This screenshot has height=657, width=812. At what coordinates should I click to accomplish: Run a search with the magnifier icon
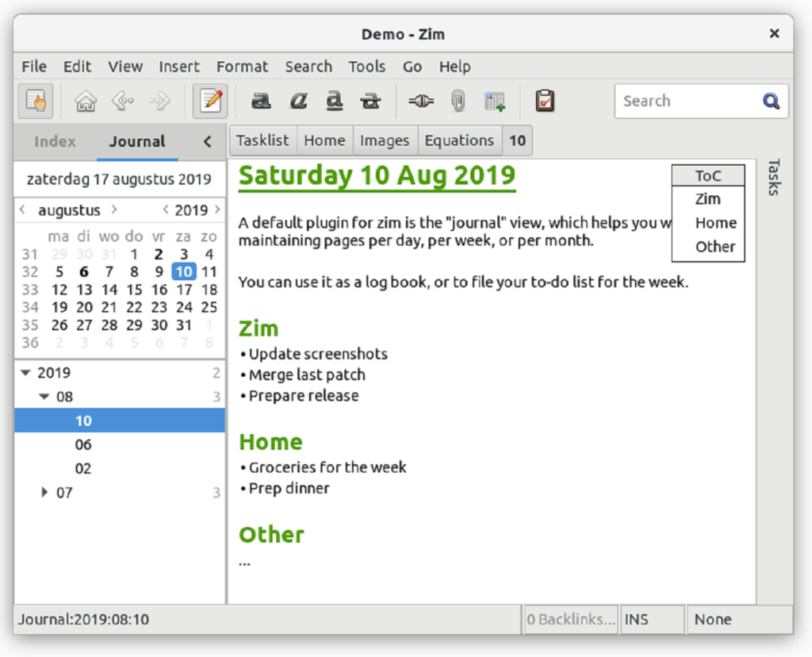coord(770,101)
